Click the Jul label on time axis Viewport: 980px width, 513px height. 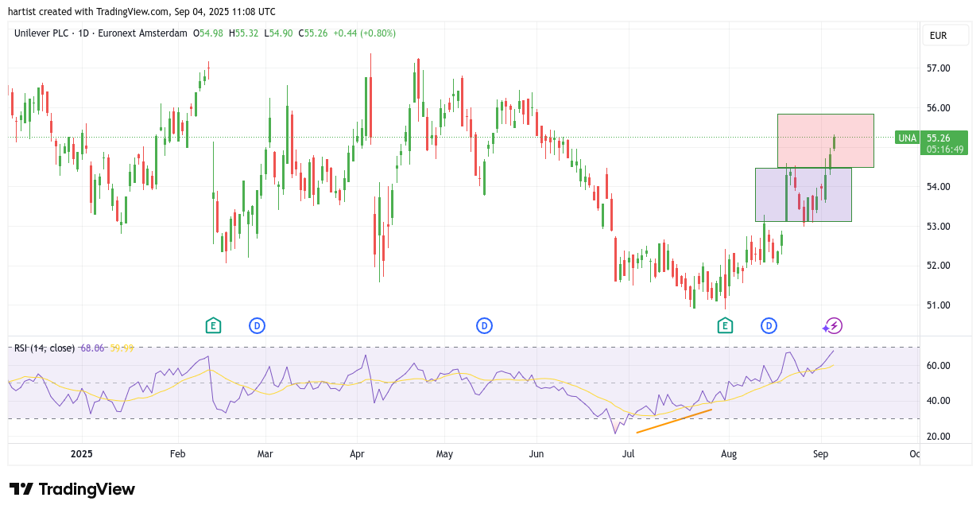coord(628,454)
